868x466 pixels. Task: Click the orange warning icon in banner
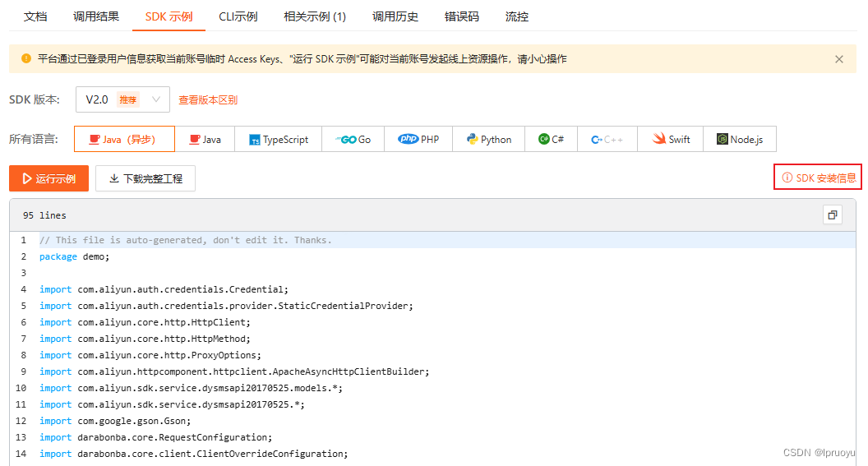[26, 58]
